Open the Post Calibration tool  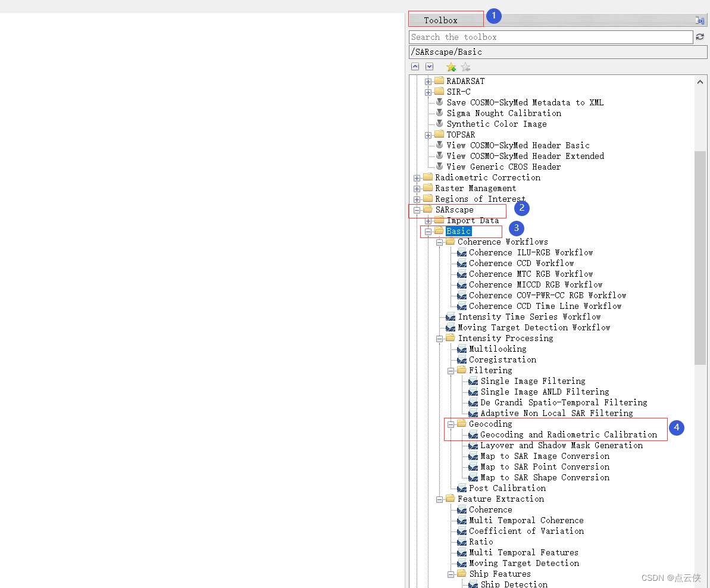[507, 489]
